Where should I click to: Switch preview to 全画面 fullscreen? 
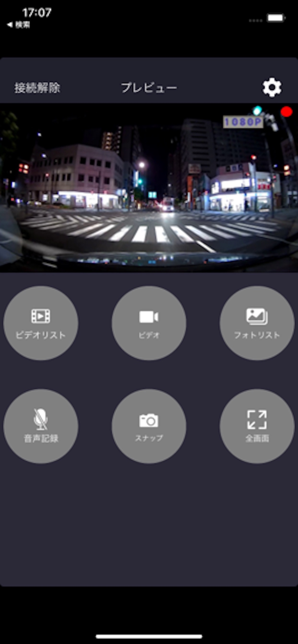tap(257, 426)
